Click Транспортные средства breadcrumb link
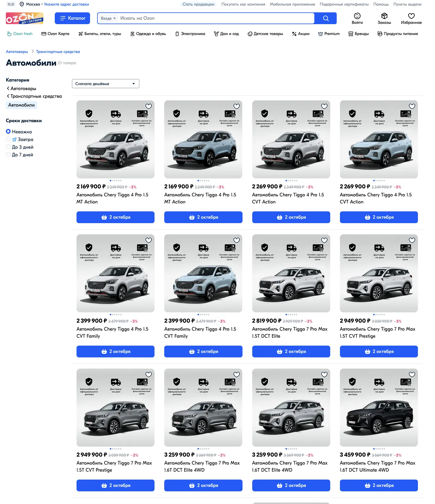The height and width of the screenshot is (504, 435). (x=58, y=52)
